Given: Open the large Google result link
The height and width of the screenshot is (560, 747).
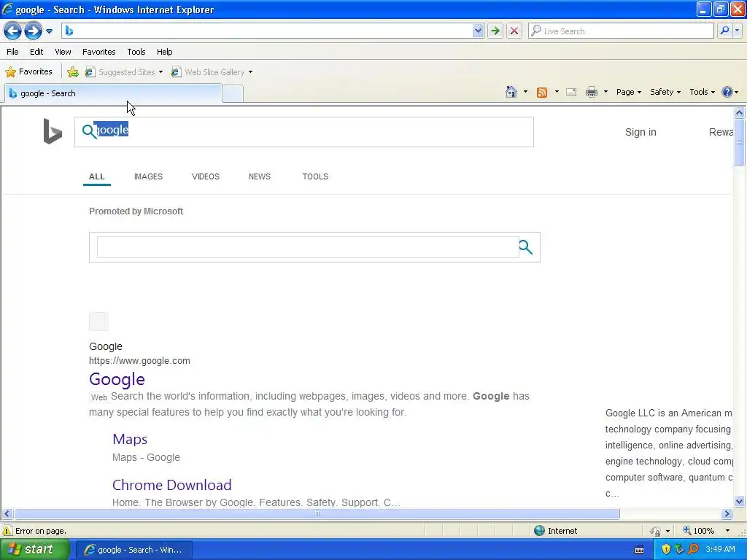Looking at the screenshot, I should pos(117,379).
